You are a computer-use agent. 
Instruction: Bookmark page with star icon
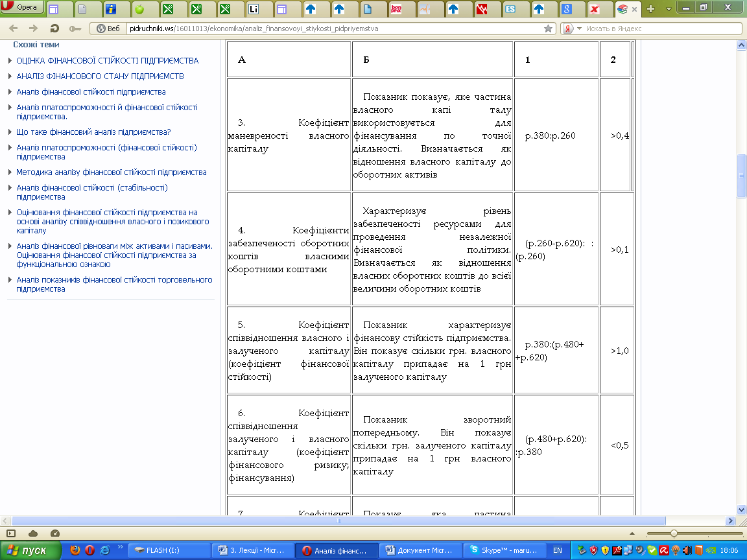[x=549, y=29]
